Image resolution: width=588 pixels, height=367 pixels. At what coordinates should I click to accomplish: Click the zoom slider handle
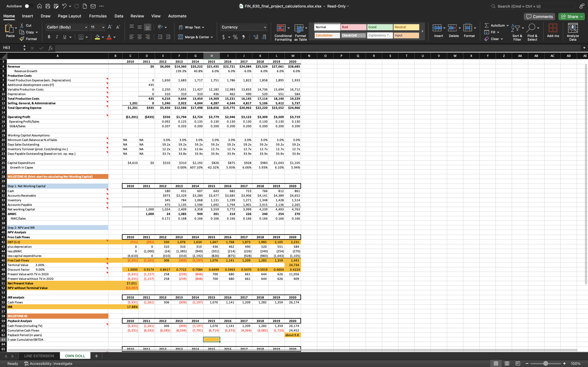click(546, 363)
